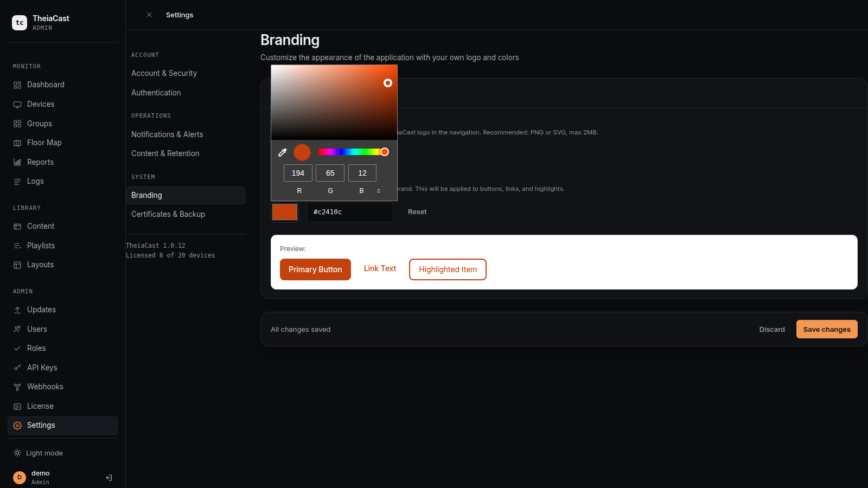
Task: Click the brand color swatch beside hex field
Action: (285, 212)
